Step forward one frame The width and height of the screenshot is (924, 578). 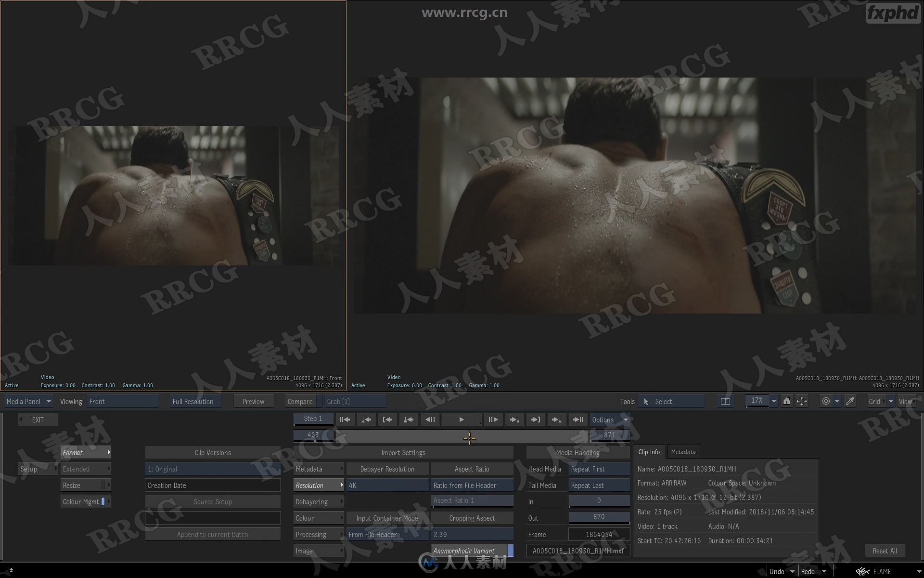(493, 420)
